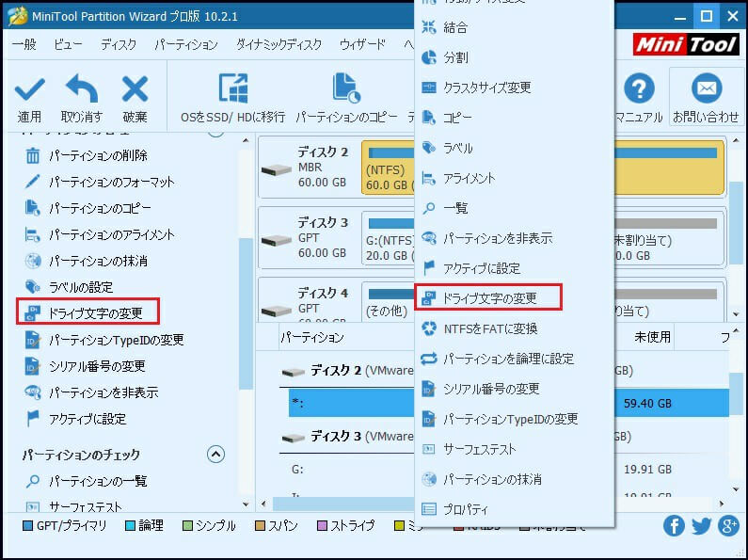Choose Set Partition as Logical in context menu
Image resolution: width=748 pixels, height=560 pixels.
click(x=515, y=359)
